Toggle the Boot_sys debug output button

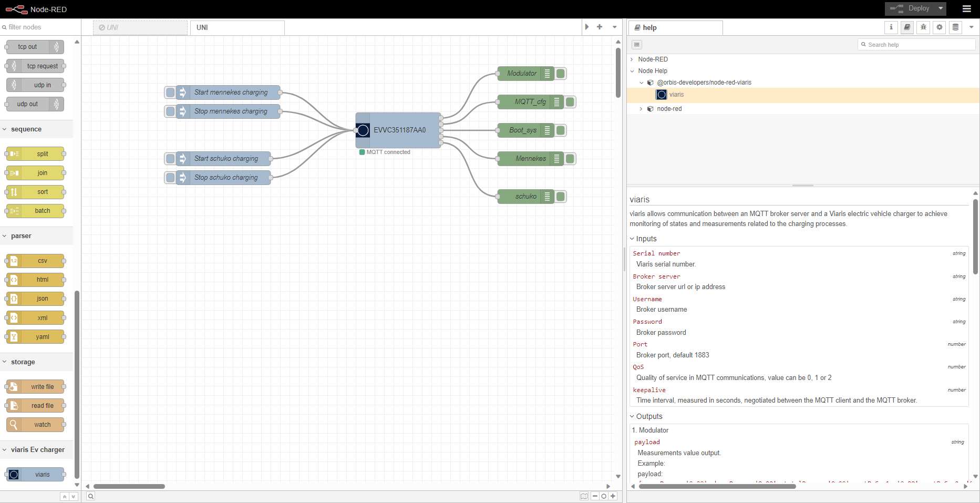click(x=561, y=130)
